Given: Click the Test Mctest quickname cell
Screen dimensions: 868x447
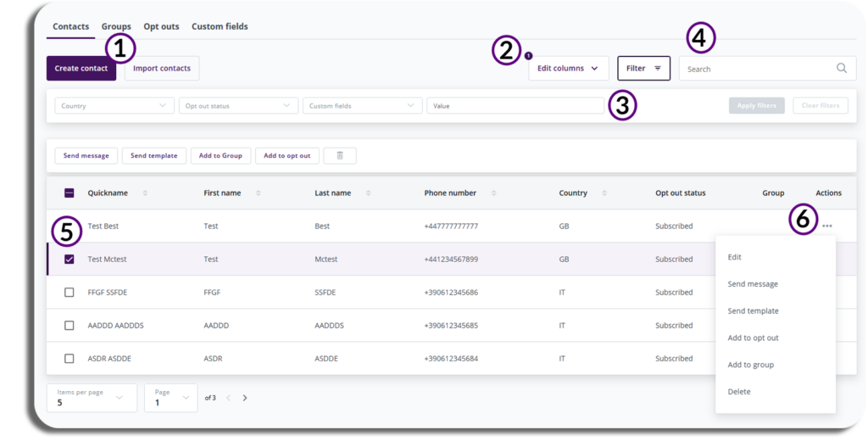Looking at the screenshot, I should click(107, 260).
